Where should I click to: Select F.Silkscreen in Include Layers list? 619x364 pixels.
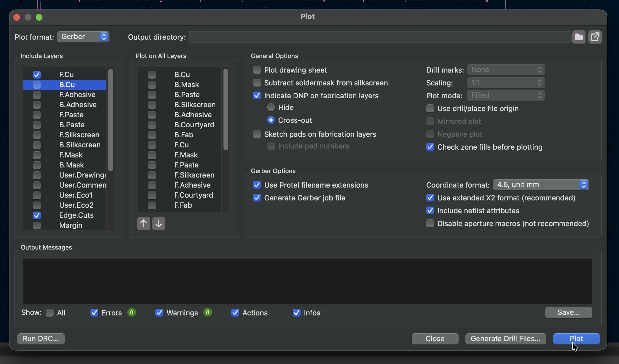[x=79, y=135]
